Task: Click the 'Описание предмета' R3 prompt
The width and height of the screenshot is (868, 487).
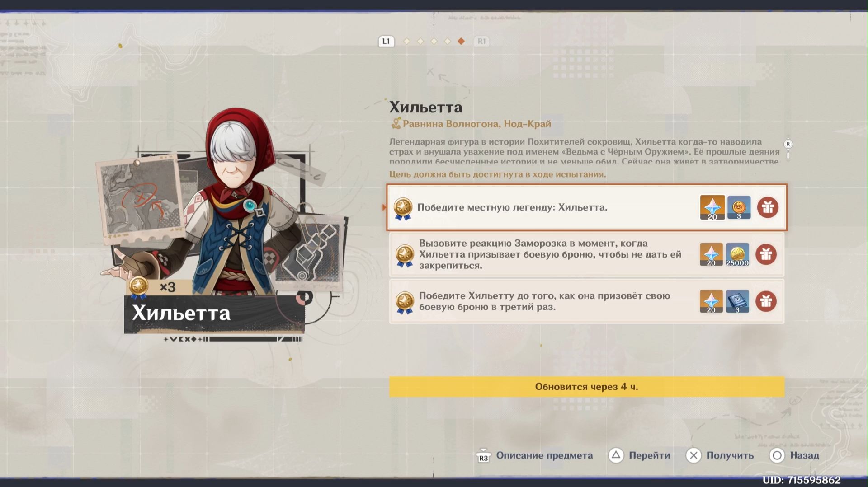Action: 535,455
